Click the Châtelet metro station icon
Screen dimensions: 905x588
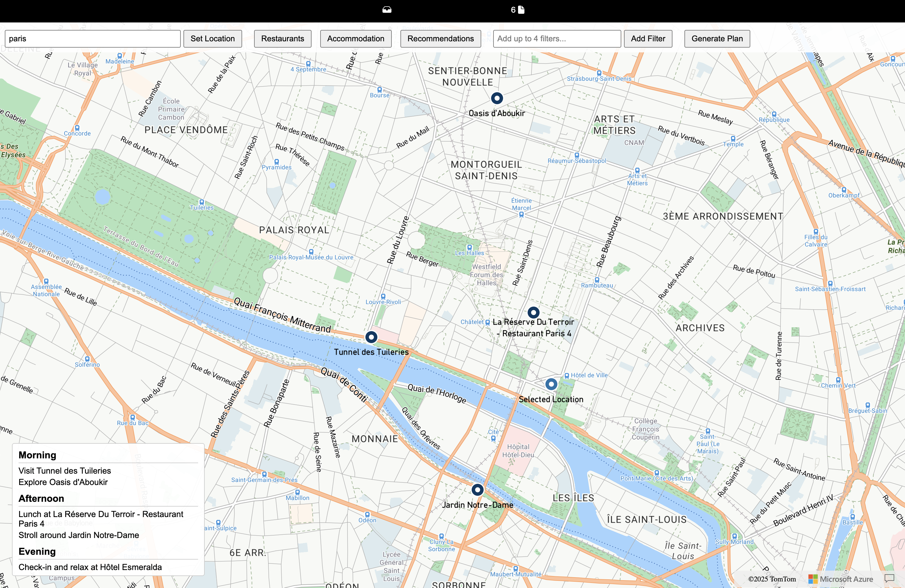pyautogui.click(x=488, y=322)
